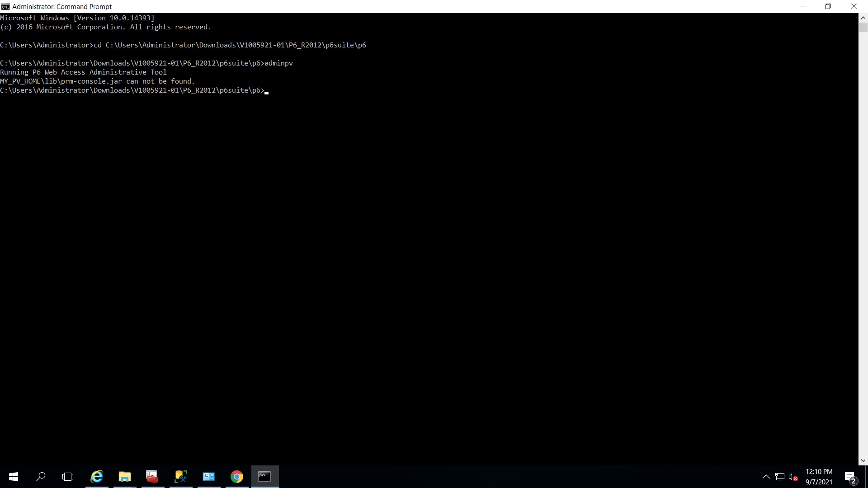The height and width of the screenshot is (488, 868).
Task: Click 'Running P6 Web Access Administrative Tool' line
Action: (84, 72)
